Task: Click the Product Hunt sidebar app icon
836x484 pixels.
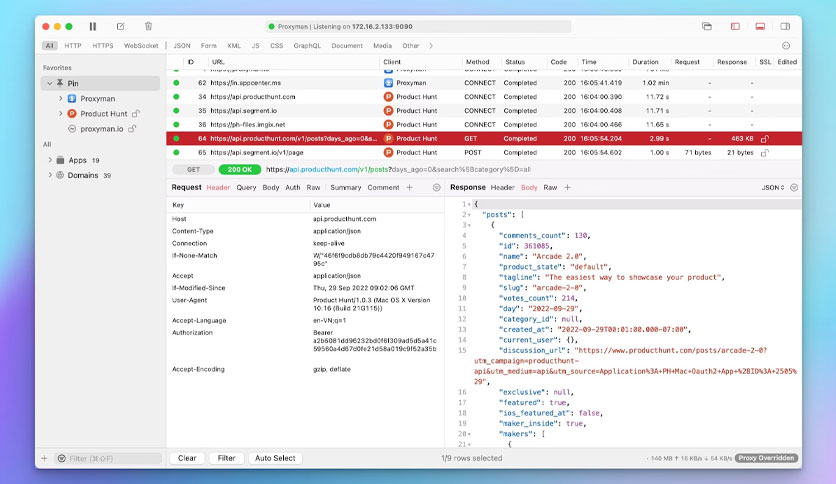Action: click(72, 114)
